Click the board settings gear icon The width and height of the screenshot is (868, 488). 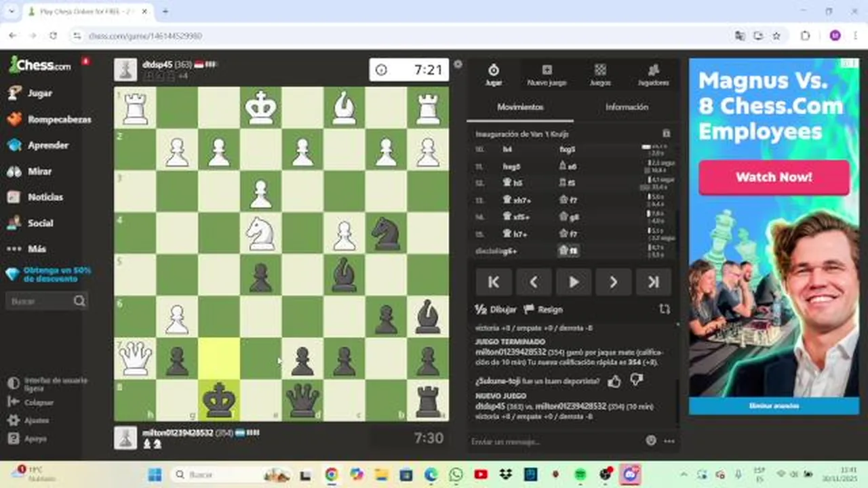(458, 64)
